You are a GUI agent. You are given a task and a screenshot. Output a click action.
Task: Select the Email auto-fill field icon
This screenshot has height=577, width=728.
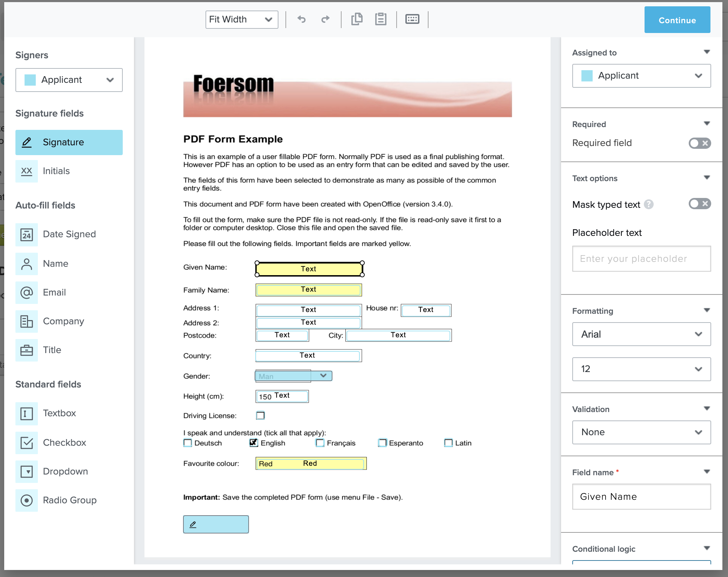[27, 293]
